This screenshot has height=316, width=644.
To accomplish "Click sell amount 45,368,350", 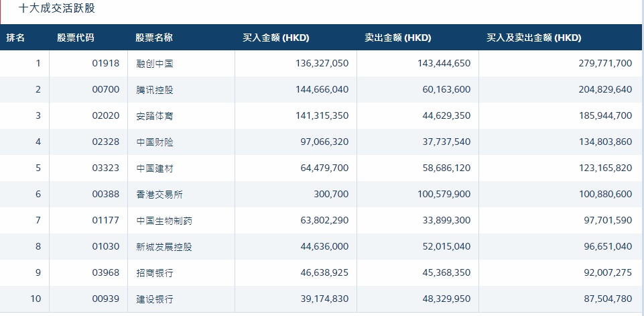I will 446,273.
